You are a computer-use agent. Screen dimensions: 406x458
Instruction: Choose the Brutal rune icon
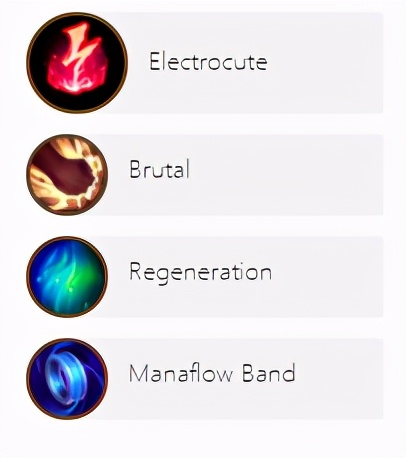click(x=67, y=175)
